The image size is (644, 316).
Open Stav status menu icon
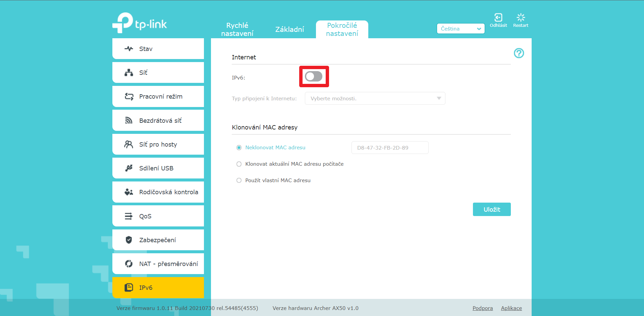129,49
